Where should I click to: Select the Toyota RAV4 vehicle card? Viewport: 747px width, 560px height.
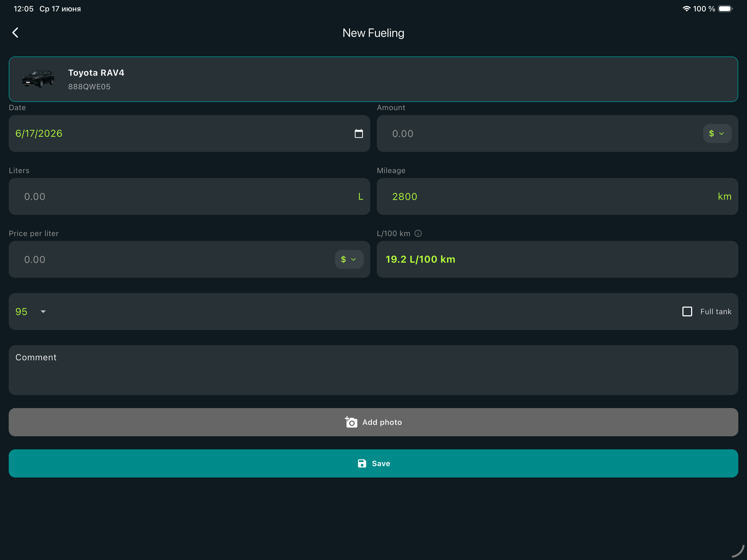[373, 79]
